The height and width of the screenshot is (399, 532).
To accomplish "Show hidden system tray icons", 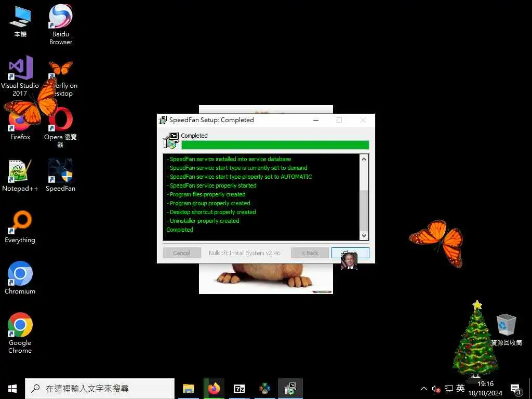I will pyautogui.click(x=424, y=389).
